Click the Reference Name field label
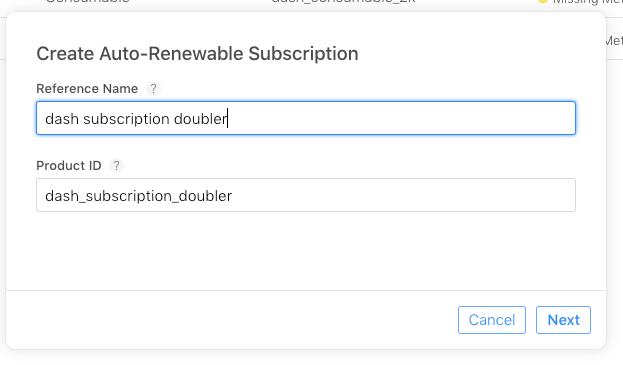This screenshot has height=365, width=623. click(87, 89)
